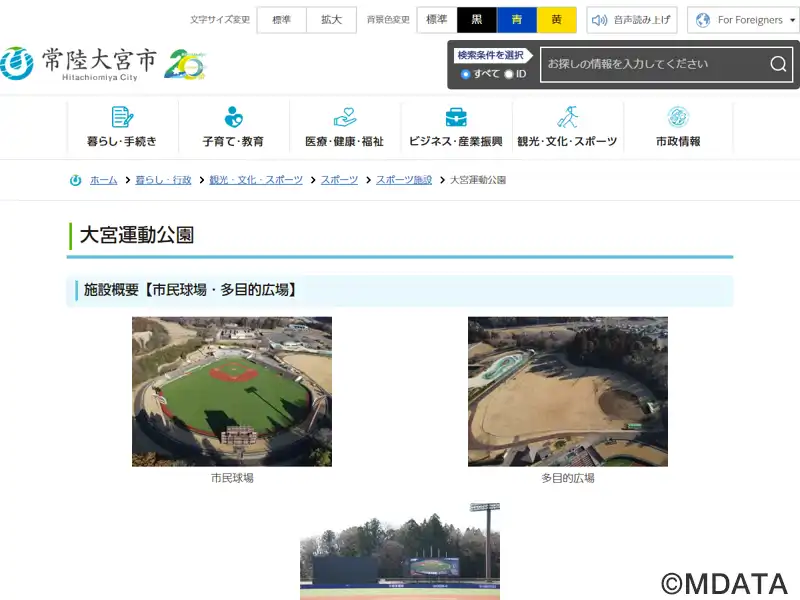Select the ID search radio button
Screen dimensions: 800x600
click(508, 74)
